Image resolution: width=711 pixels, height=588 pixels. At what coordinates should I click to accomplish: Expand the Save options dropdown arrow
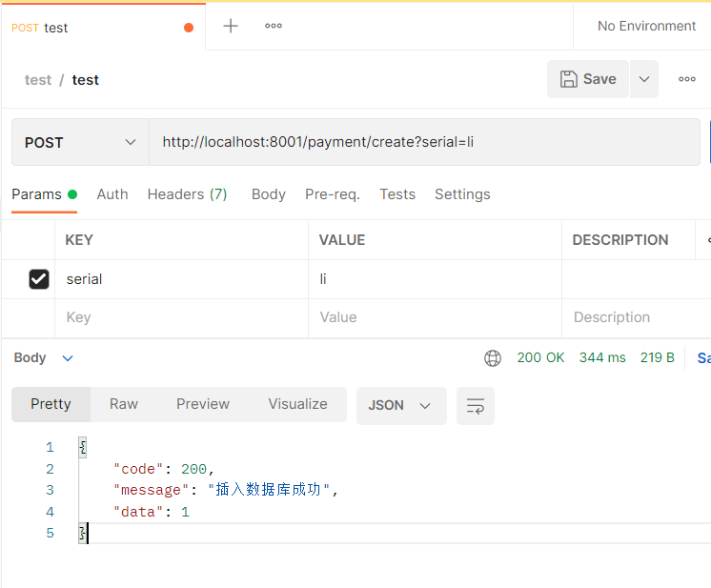pyautogui.click(x=644, y=79)
